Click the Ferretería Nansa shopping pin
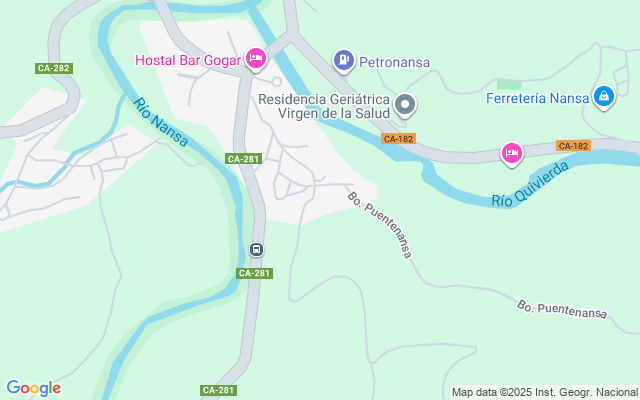640x400 pixels. pyautogui.click(x=604, y=97)
